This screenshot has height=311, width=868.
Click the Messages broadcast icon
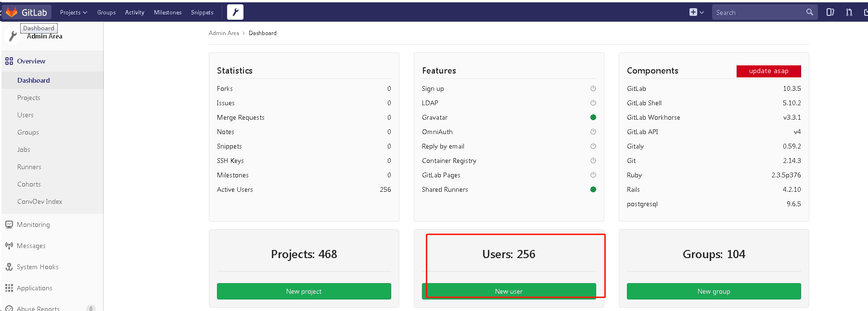click(9, 246)
